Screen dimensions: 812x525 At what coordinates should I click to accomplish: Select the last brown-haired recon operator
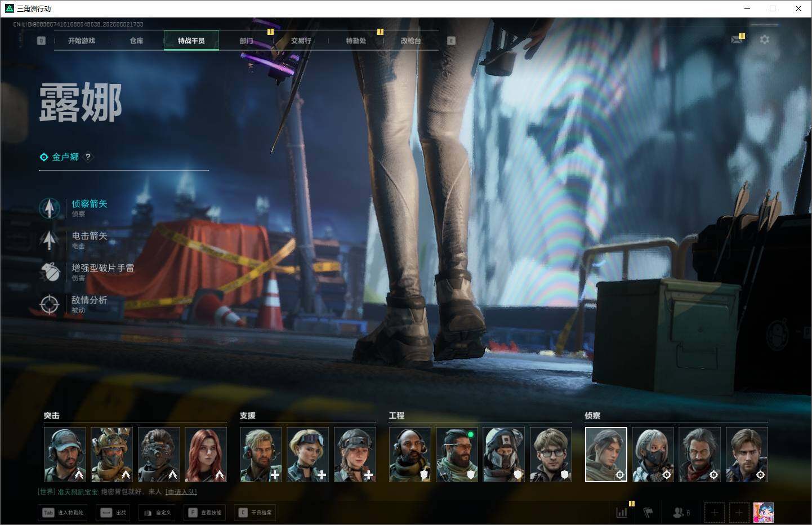pyautogui.click(x=747, y=455)
